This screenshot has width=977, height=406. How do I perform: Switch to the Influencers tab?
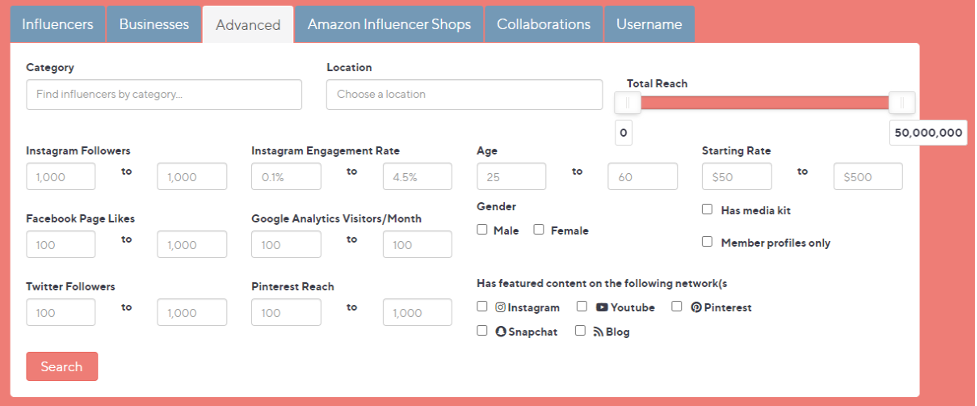pos(57,24)
